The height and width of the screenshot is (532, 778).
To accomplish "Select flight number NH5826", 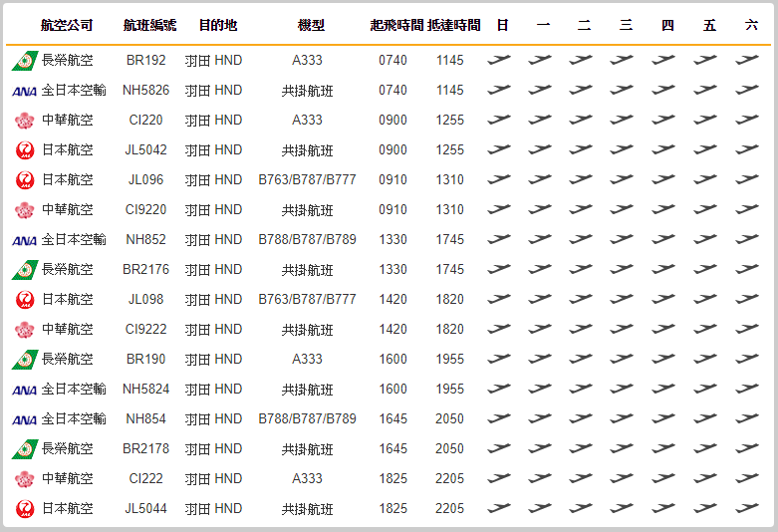I will 145,91.
